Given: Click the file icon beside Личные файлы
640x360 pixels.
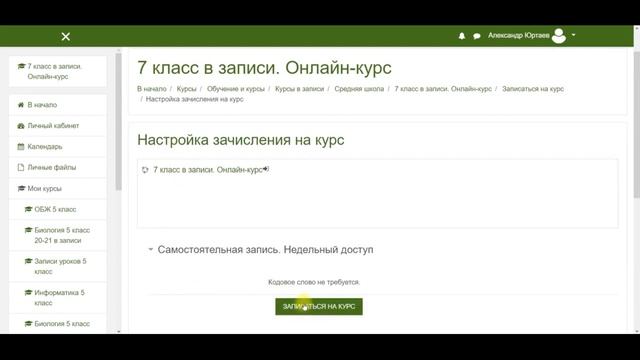Looking at the screenshot, I should tap(21, 167).
